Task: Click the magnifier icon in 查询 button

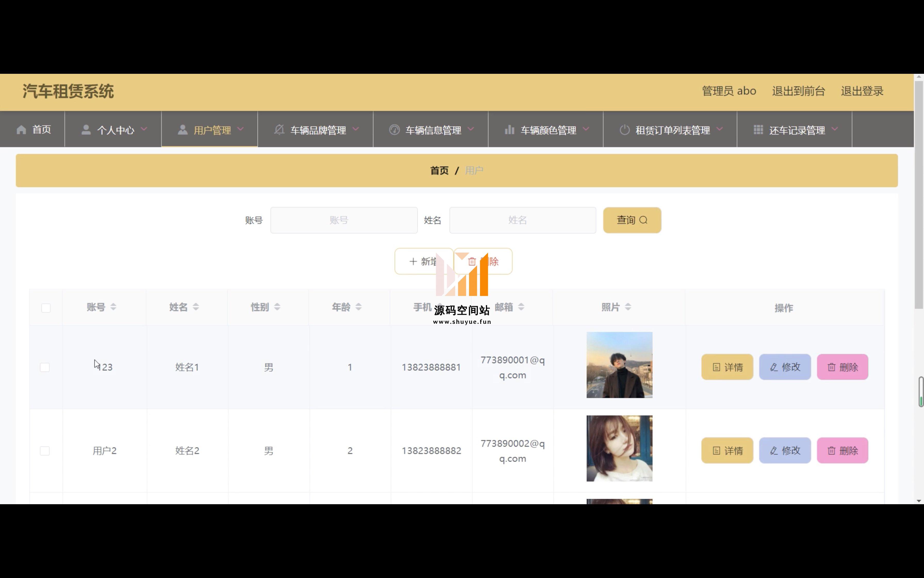Action: pyautogui.click(x=643, y=220)
